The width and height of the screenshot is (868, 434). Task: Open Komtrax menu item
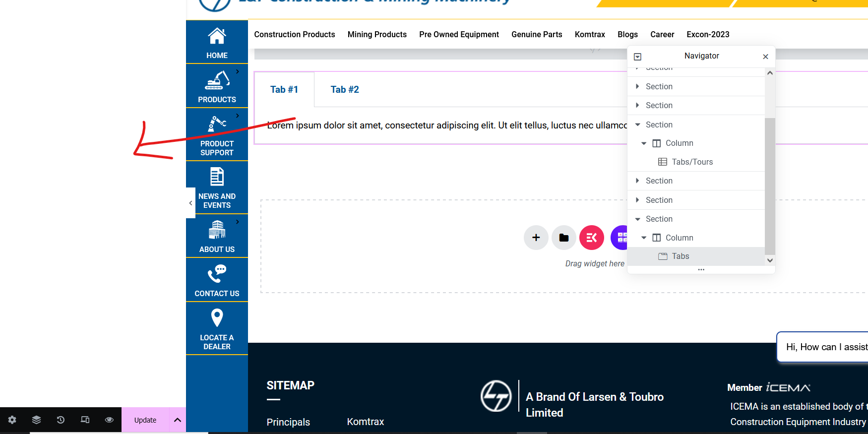pos(590,34)
